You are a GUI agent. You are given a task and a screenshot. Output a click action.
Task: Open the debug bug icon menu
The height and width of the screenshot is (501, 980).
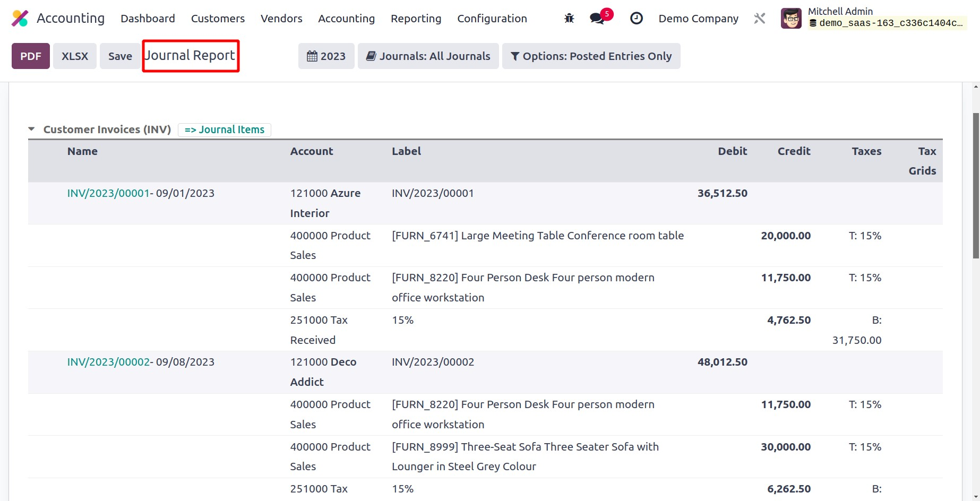point(569,19)
